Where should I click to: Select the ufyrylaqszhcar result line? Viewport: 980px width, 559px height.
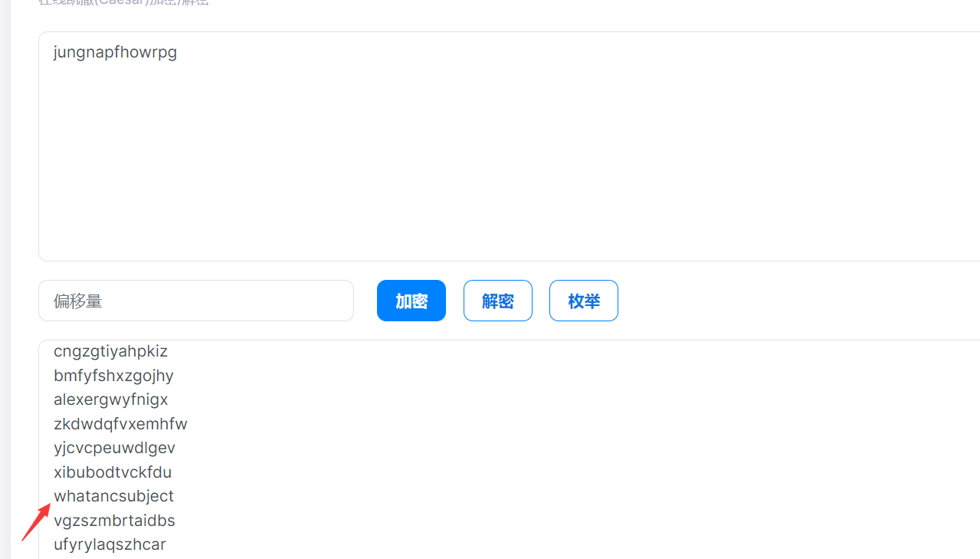click(x=110, y=544)
